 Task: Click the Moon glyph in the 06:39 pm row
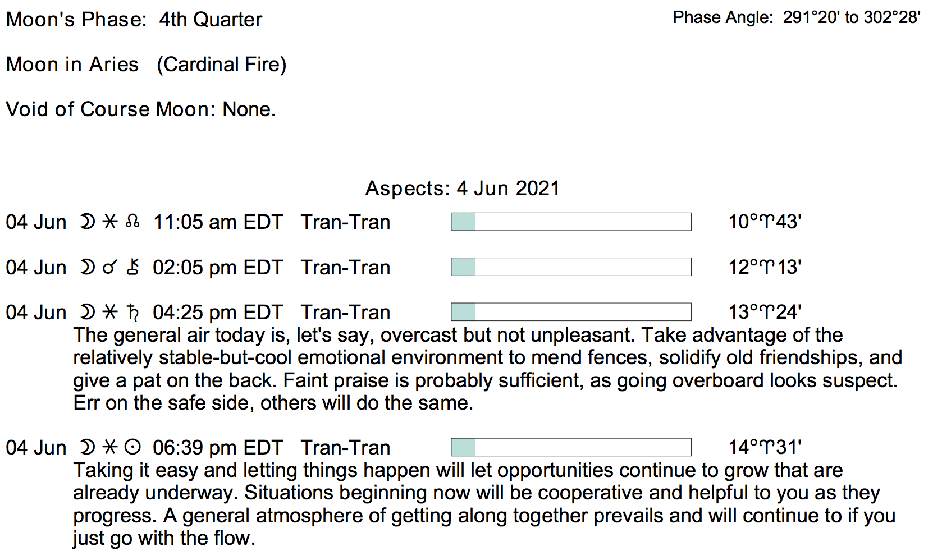(87, 447)
